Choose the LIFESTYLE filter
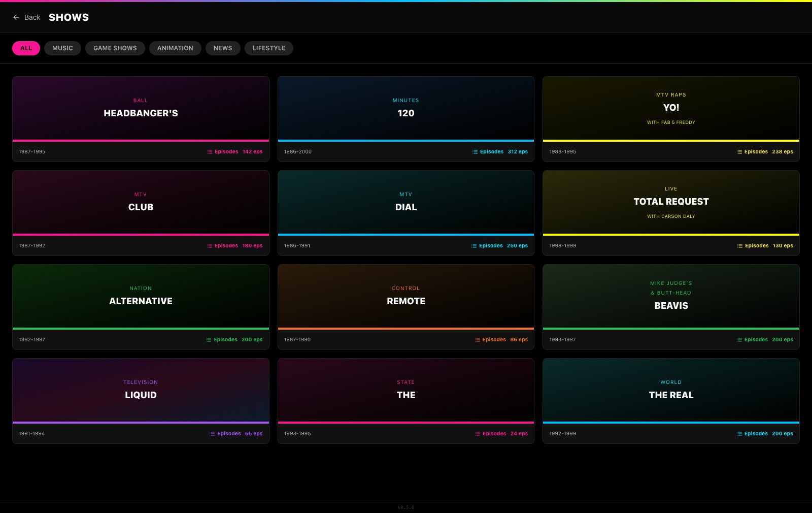Screen dimensions: 812x513 pos(269,48)
